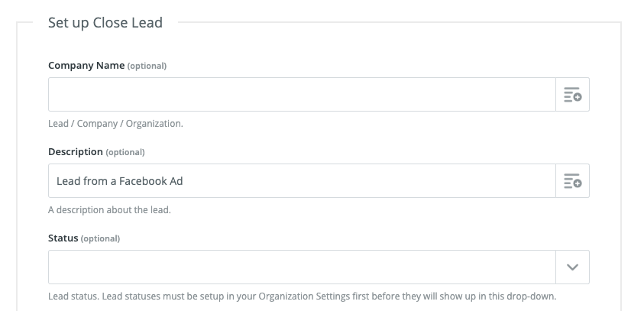Click "(optional)" next to Company Name
644x311 pixels.
147,66
